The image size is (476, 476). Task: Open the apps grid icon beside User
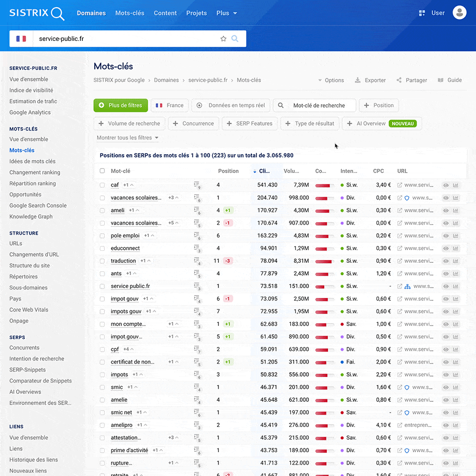(x=422, y=13)
